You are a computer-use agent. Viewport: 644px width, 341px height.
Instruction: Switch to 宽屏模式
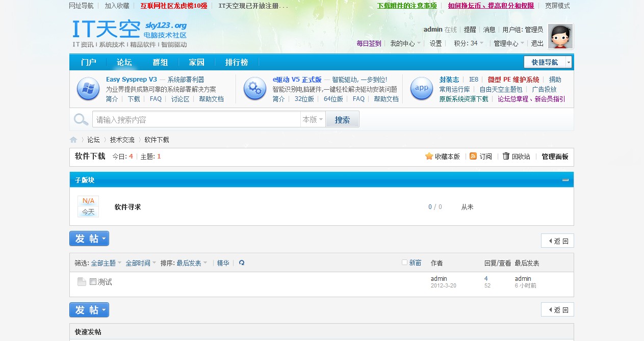[557, 6]
